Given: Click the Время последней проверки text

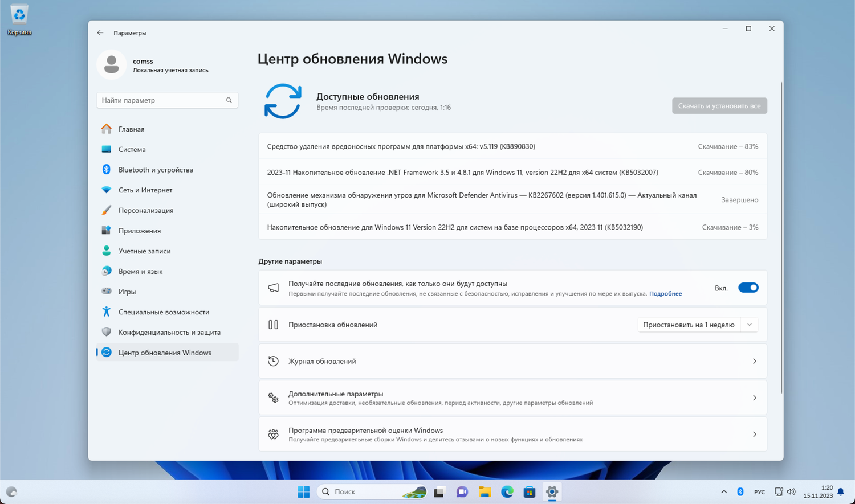Looking at the screenshot, I should pyautogui.click(x=384, y=108).
